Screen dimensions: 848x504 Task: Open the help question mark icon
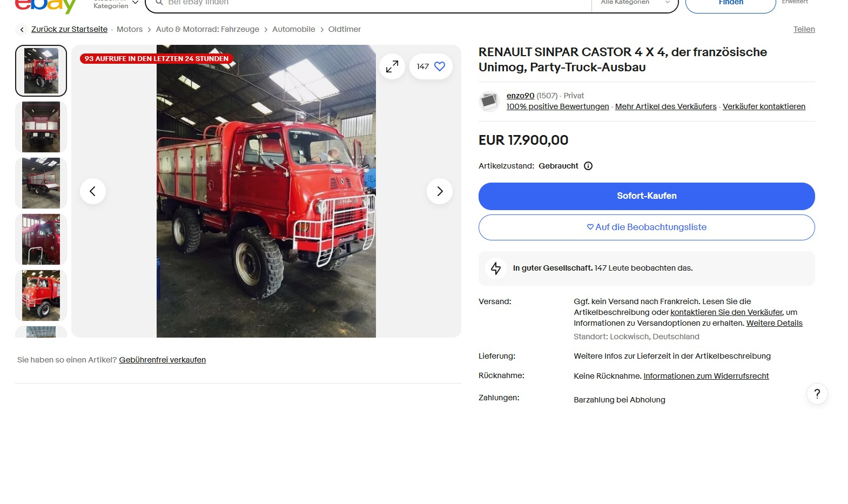[x=817, y=394]
